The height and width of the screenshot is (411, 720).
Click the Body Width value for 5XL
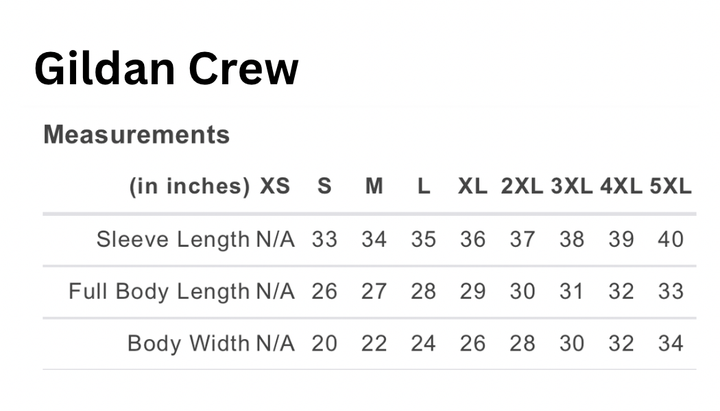coord(670,344)
